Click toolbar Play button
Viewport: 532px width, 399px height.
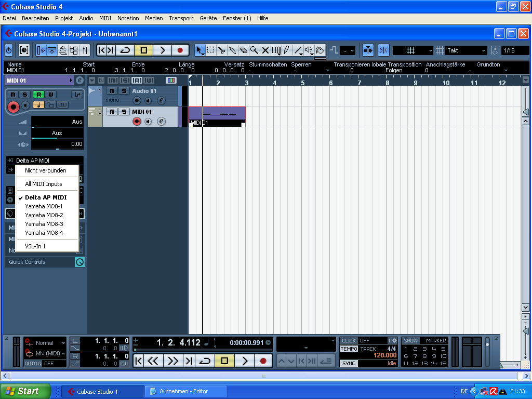pos(162,50)
